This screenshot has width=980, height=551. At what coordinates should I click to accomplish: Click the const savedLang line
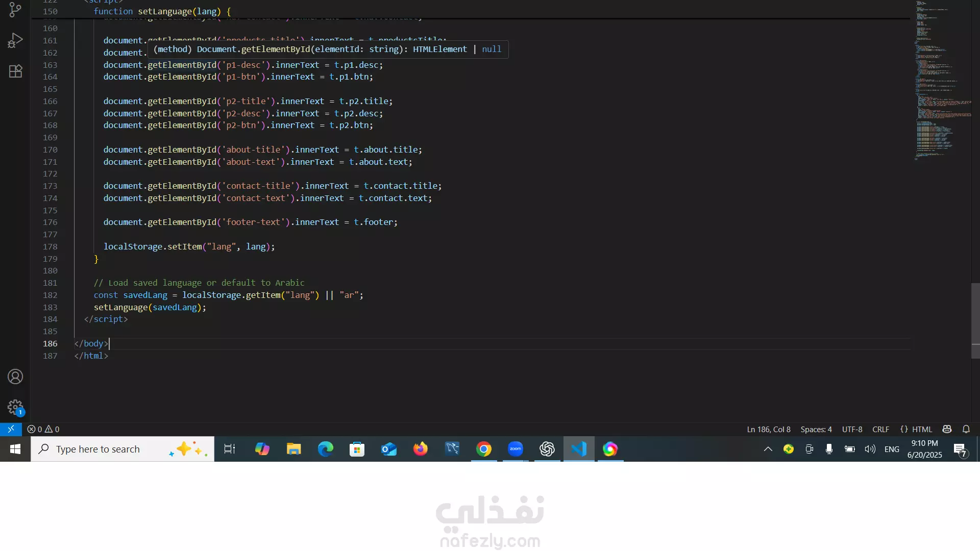(228, 295)
